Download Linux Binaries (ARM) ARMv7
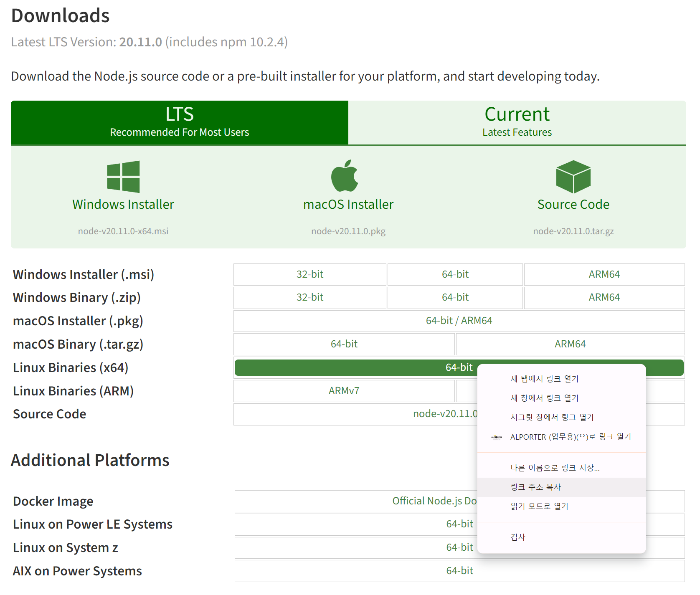This screenshot has width=700, height=595. [344, 391]
